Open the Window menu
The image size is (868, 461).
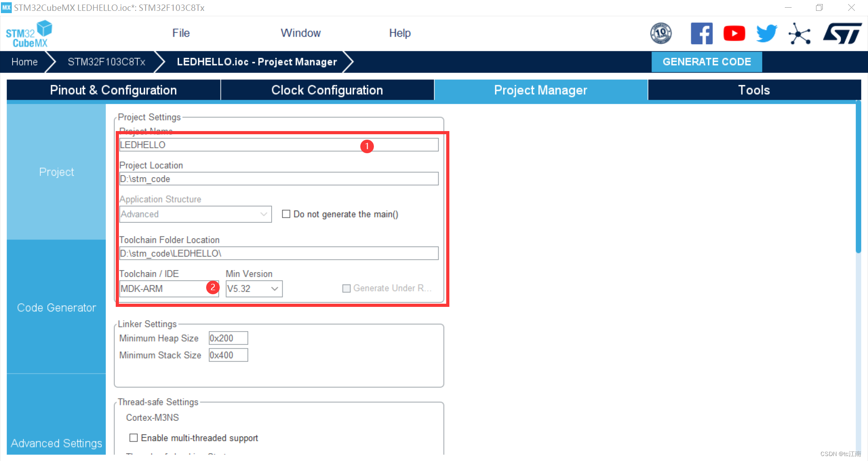tap(301, 33)
